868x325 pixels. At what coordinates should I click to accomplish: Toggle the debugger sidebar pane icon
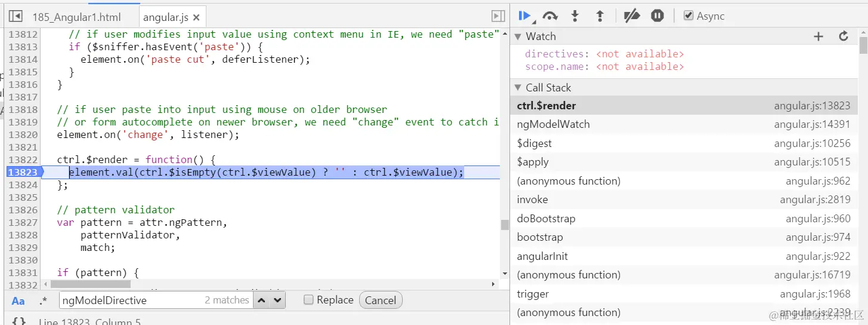pos(498,16)
